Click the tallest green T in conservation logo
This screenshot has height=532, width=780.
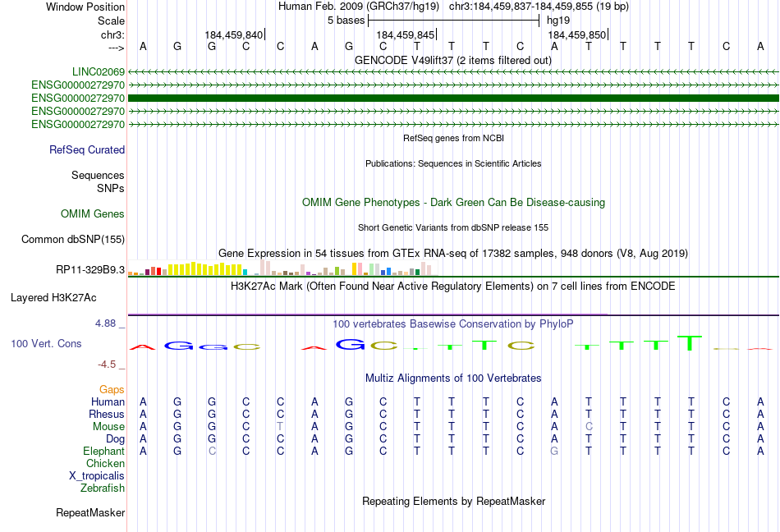690,343
